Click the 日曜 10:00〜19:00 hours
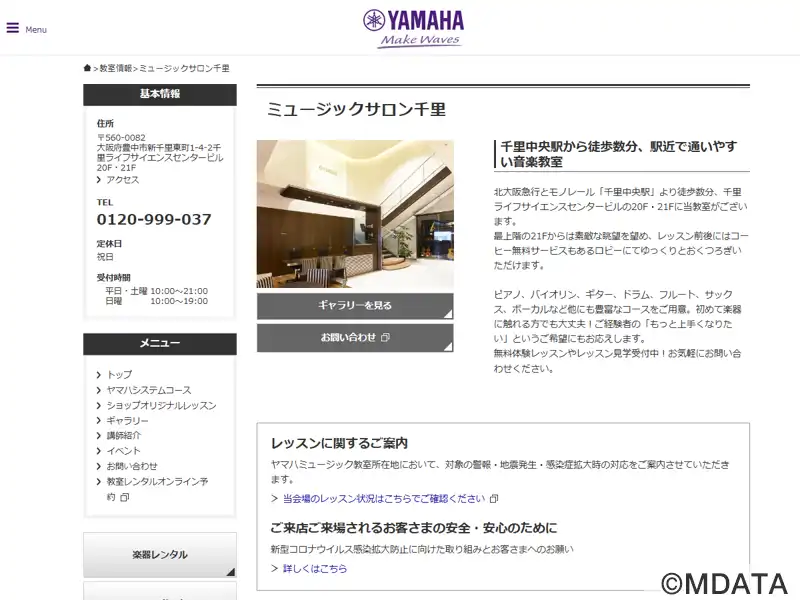The width and height of the screenshot is (800, 600). pos(156,301)
